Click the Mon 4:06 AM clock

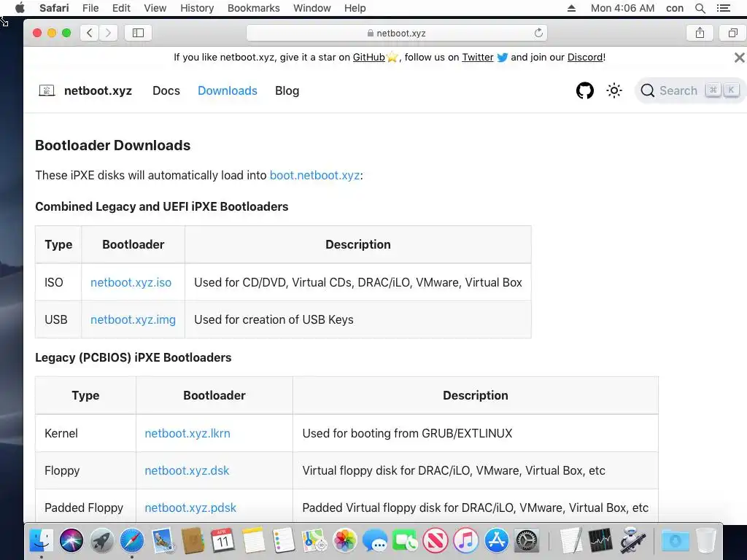point(622,8)
